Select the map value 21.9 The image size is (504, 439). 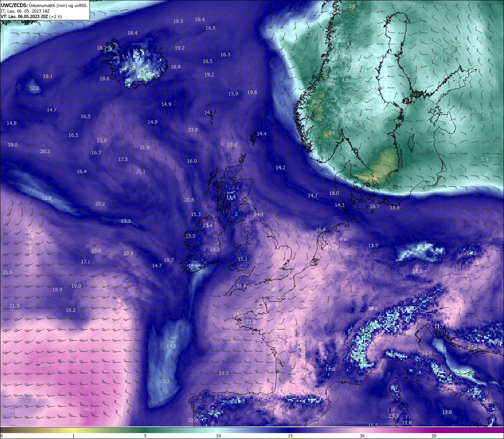pos(145,148)
